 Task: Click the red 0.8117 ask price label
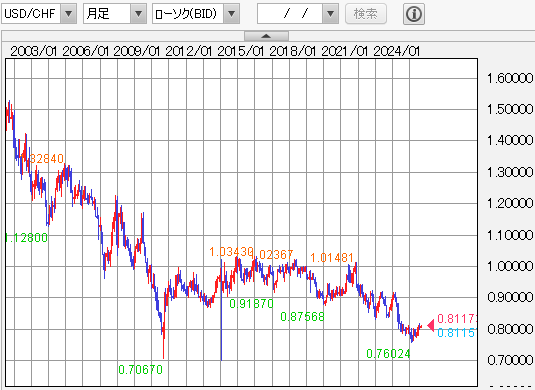(x=457, y=319)
